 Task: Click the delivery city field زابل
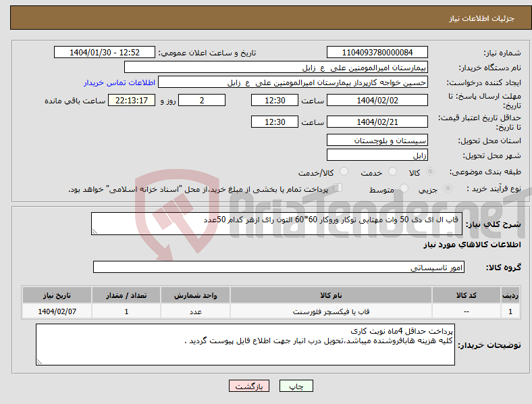377,155
